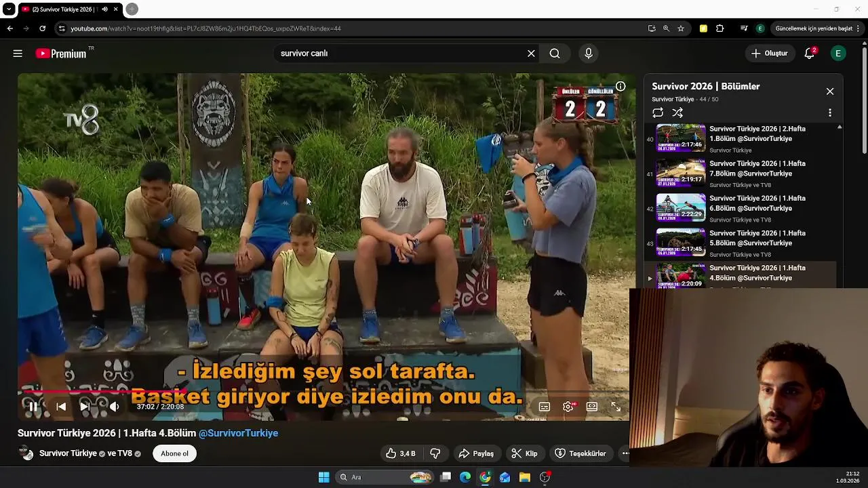
Task: Play the 1.Hafta 6.Bölüm thumbnail
Action: point(681,208)
